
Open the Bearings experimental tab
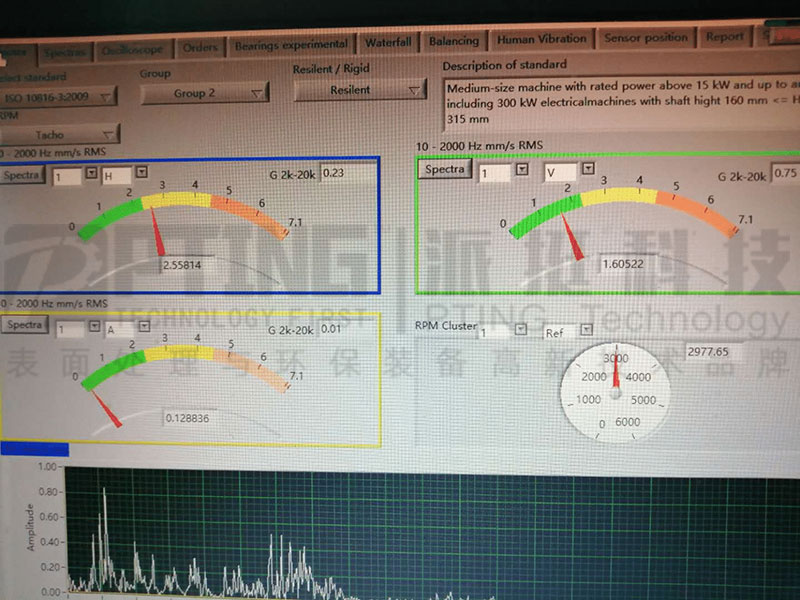pos(290,45)
